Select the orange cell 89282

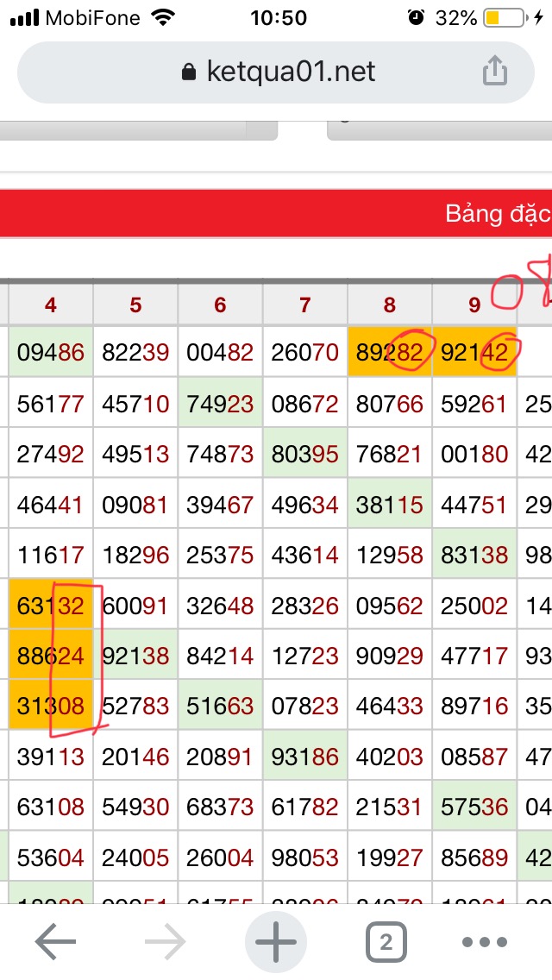[389, 352]
